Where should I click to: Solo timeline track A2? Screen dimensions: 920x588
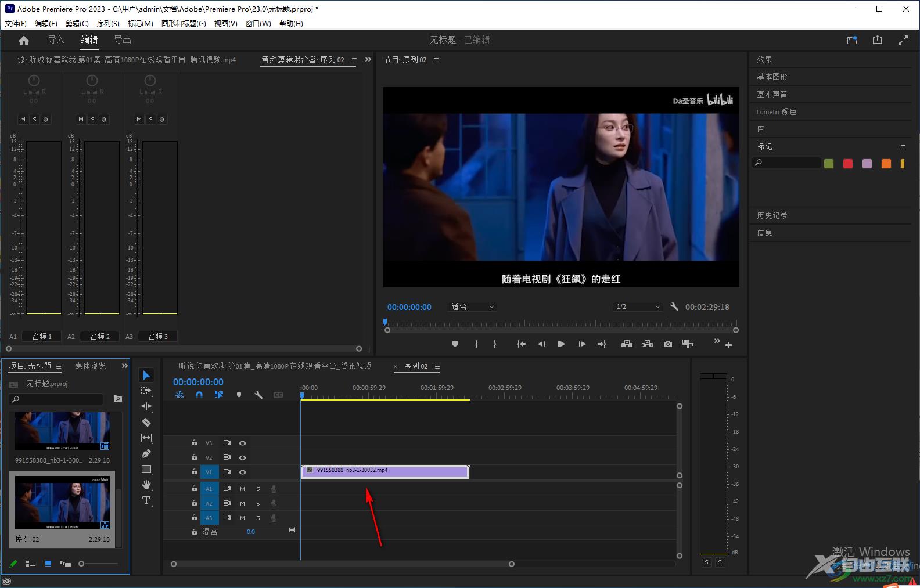258,503
